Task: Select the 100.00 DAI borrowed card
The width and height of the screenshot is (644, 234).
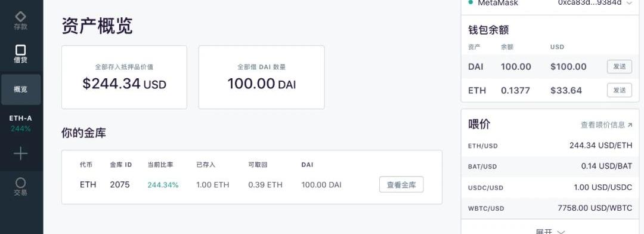Action: tap(262, 78)
